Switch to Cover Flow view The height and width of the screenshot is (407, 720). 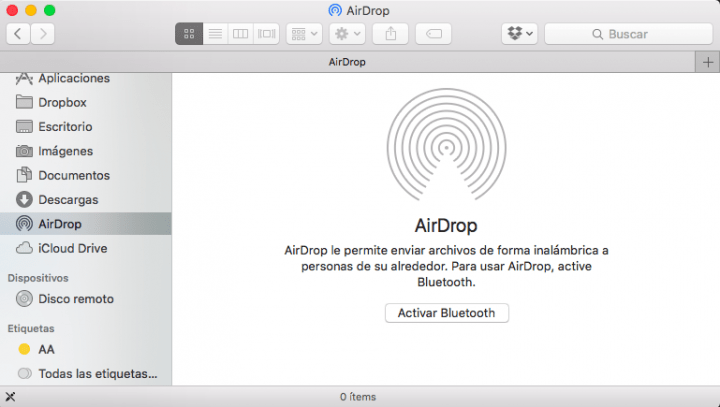(266, 34)
